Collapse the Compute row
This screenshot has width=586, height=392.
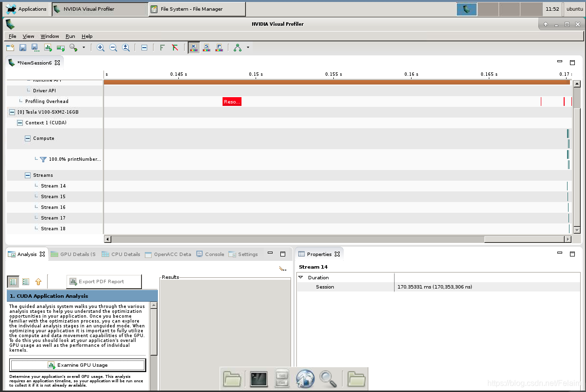point(28,138)
